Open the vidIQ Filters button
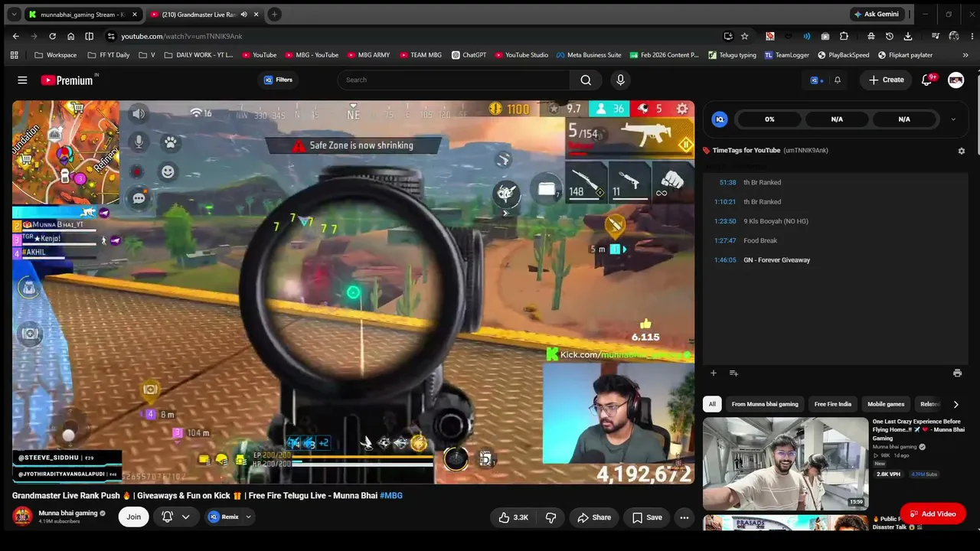The height and width of the screenshot is (551, 980). pos(278,80)
